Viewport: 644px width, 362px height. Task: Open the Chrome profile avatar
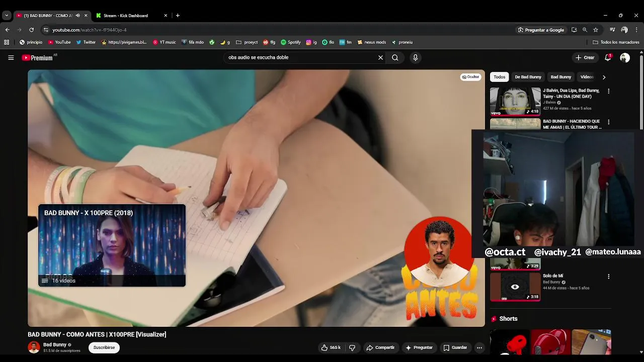click(624, 30)
